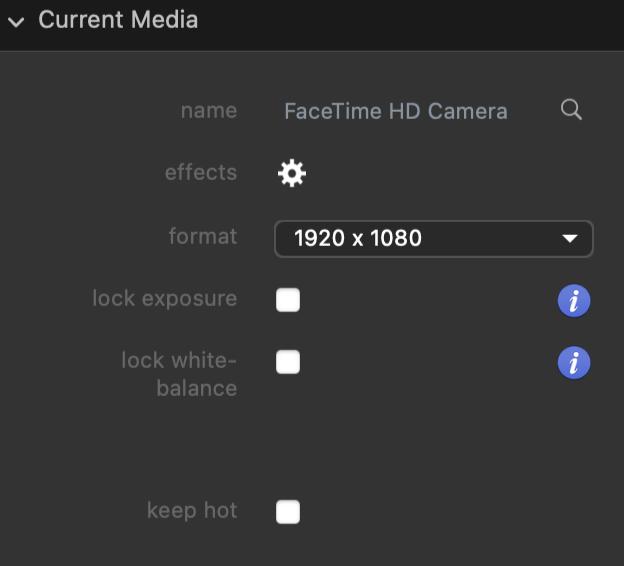624x566 pixels.
Task: Toggle the keep hot checkbox
Action: coord(288,512)
